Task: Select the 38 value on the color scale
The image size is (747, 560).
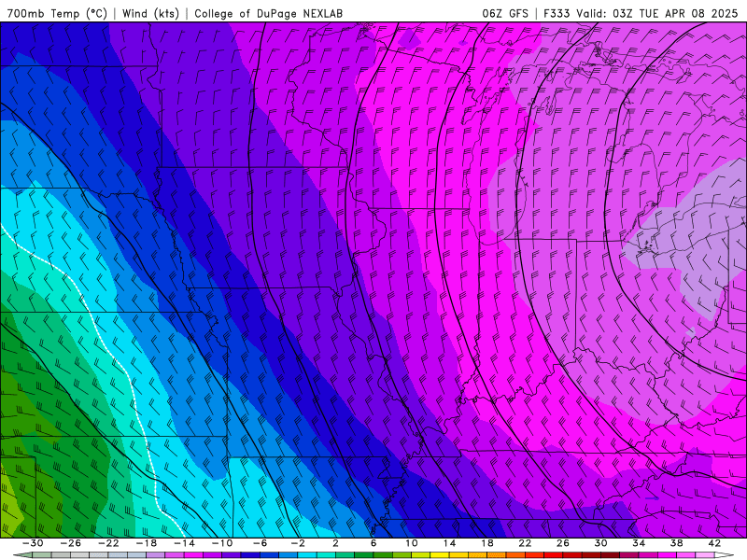Action: pyautogui.click(x=676, y=543)
